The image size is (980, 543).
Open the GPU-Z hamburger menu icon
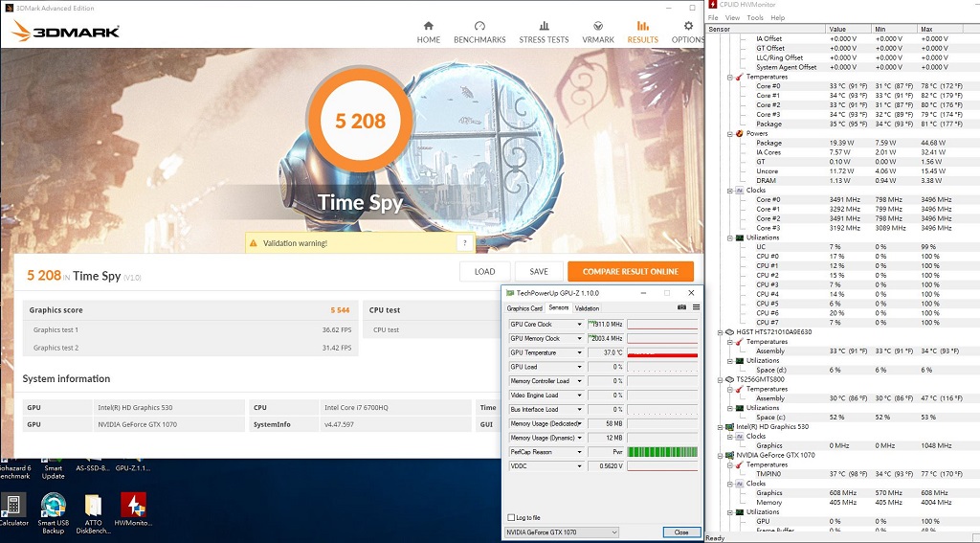(696, 307)
